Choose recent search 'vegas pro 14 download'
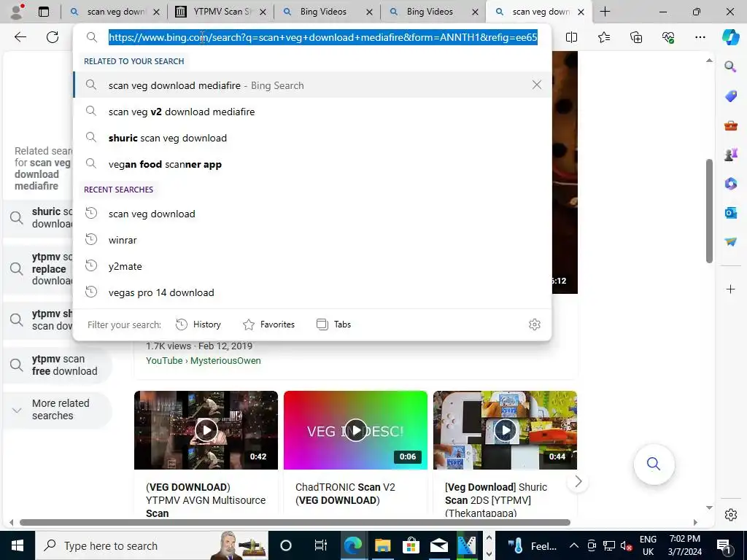This screenshot has width=747, height=560. pos(312,292)
